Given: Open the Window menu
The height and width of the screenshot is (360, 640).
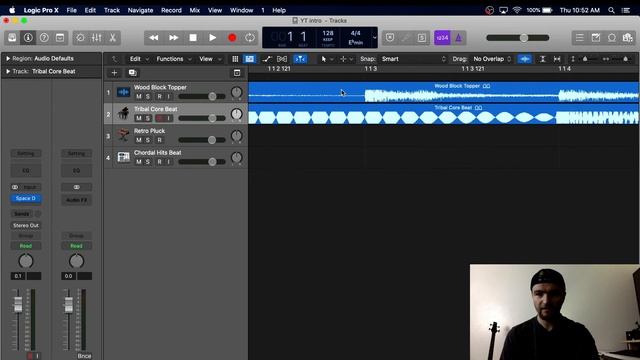Looking at the screenshot, I should click(x=241, y=10).
